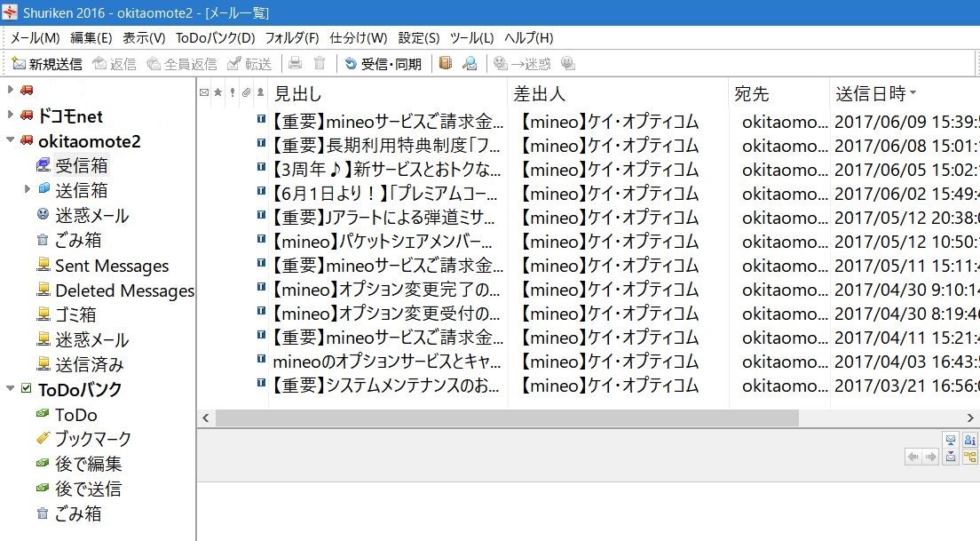Collapse the okitaomote2 account tree
This screenshot has width=980, height=541.
click(10, 140)
